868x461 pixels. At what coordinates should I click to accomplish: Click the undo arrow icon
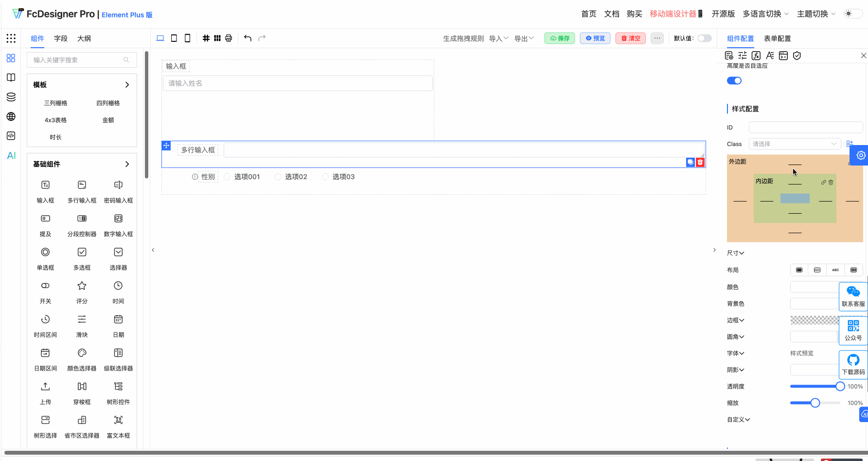tap(248, 37)
